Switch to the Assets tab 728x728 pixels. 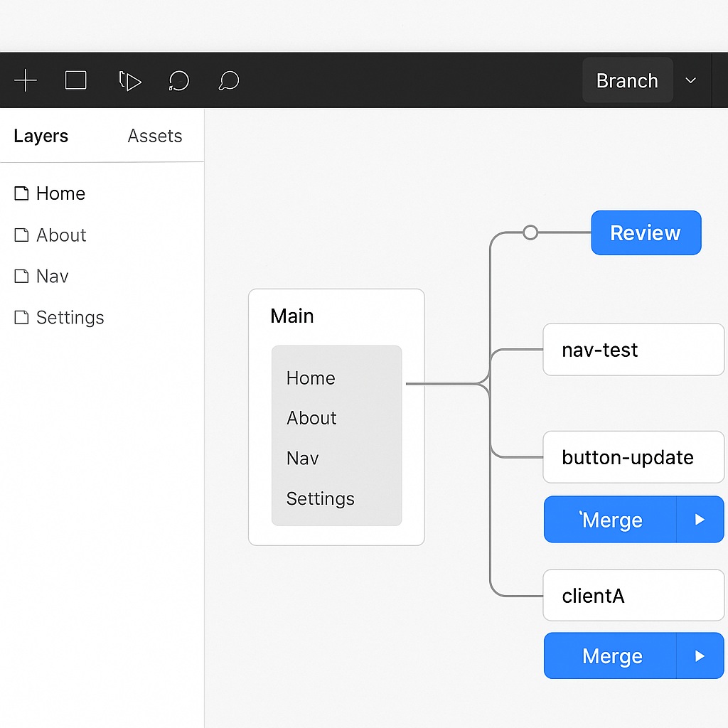point(154,135)
